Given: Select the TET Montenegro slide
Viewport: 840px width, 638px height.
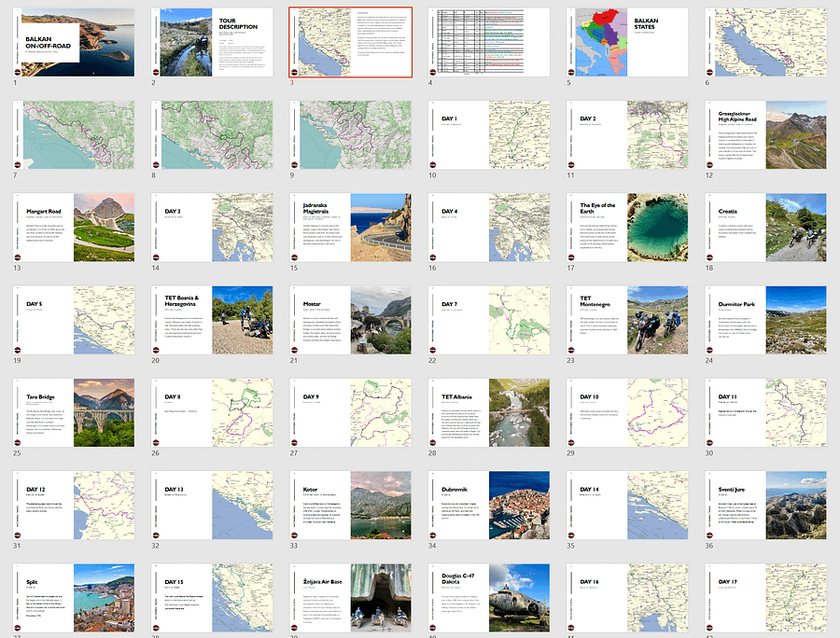Looking at the screenshot, I should pyautogui.click(x=627, y=320).
